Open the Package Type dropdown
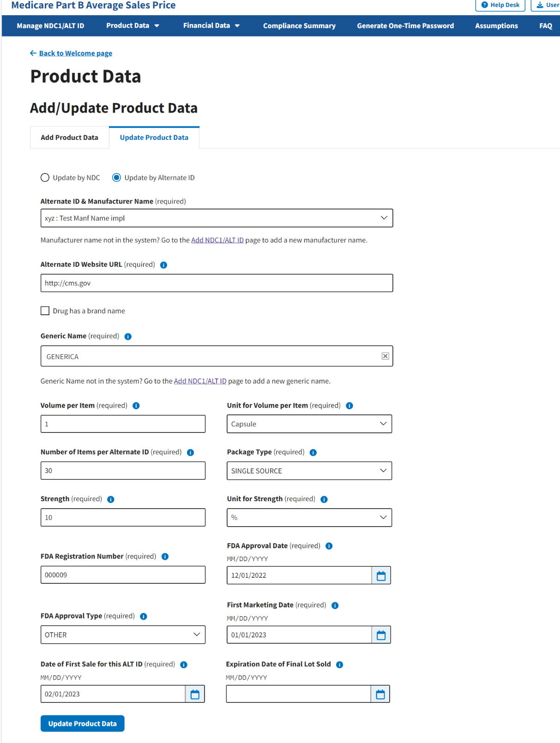This screenshot has height=743, width=560. click(x=309, y=471)
